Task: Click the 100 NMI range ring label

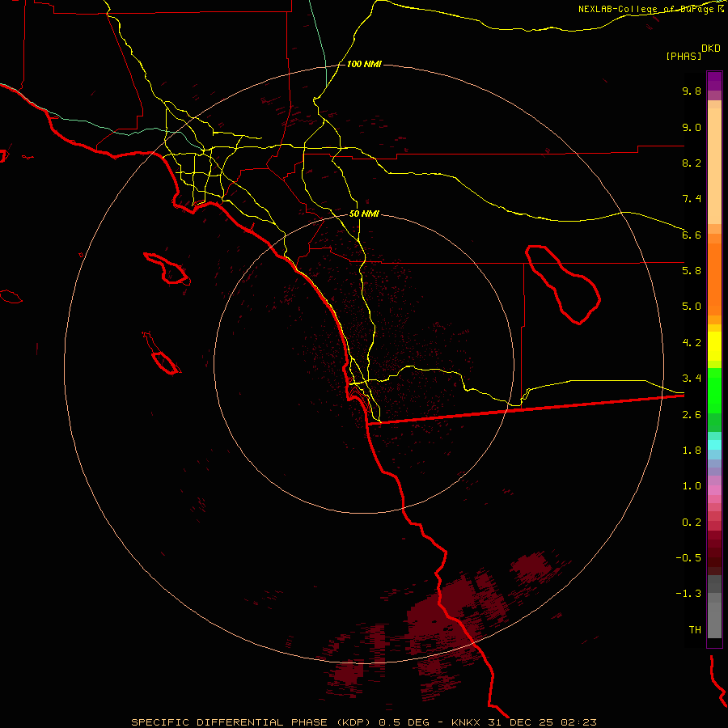Action: pos(364,64)
